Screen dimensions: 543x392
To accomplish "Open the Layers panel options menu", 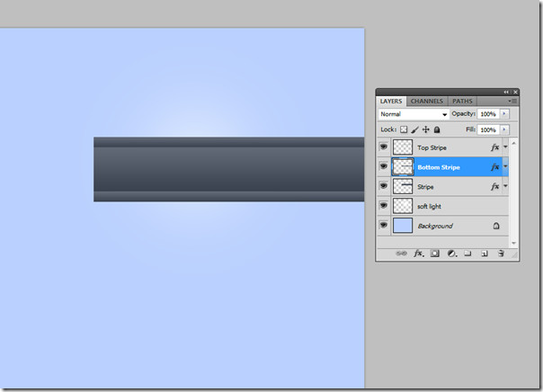I will pos(512,101).
